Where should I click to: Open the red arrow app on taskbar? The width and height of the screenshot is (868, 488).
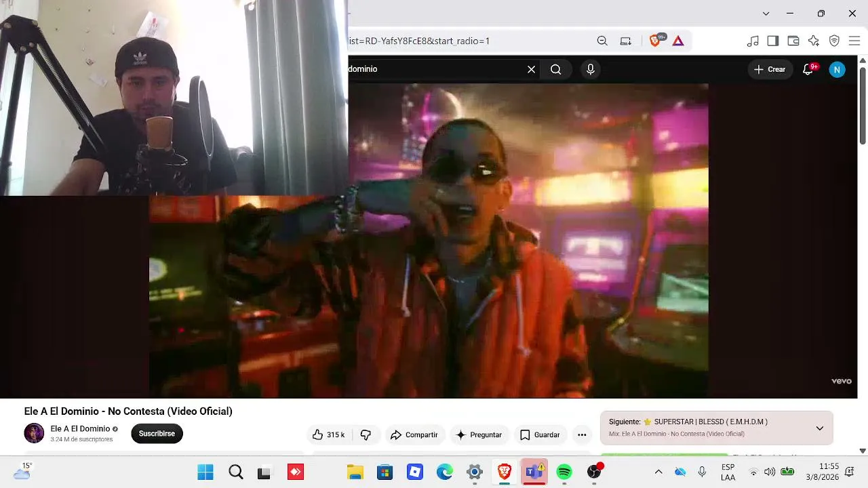(x=295, y=472)
